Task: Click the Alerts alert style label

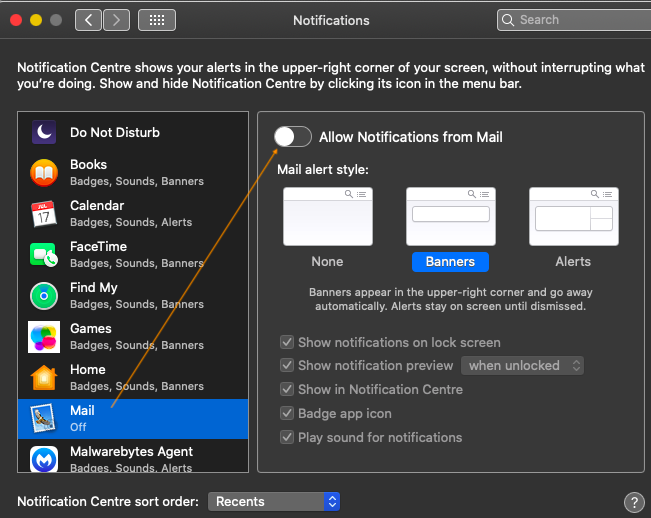Action: (573, 262)
